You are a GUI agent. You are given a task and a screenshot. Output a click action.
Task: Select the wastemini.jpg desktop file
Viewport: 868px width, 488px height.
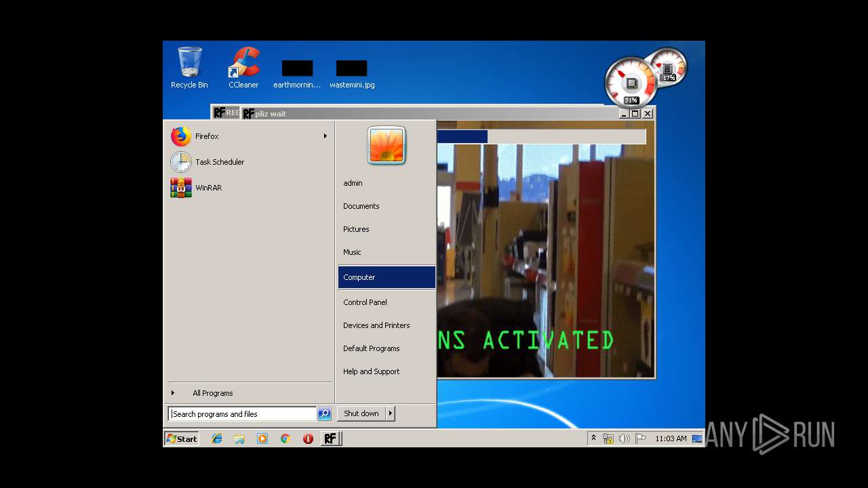pos(352,75)
